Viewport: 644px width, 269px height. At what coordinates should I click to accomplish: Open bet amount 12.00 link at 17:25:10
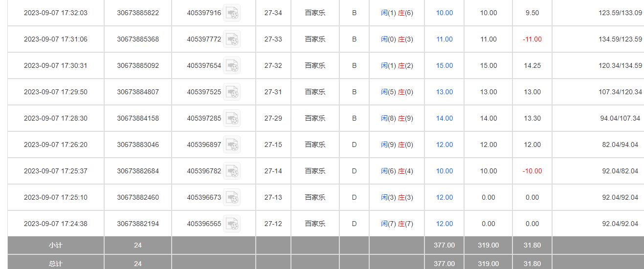[x=444, y=197]
